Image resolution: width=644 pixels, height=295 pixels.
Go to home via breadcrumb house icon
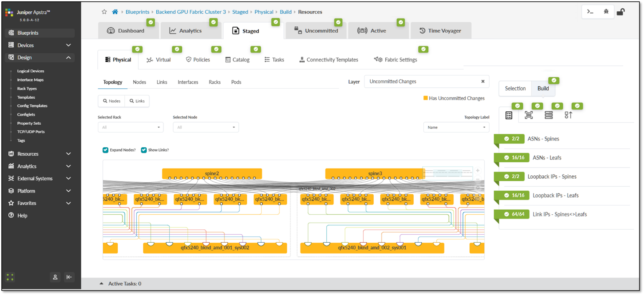pos(115,12)
